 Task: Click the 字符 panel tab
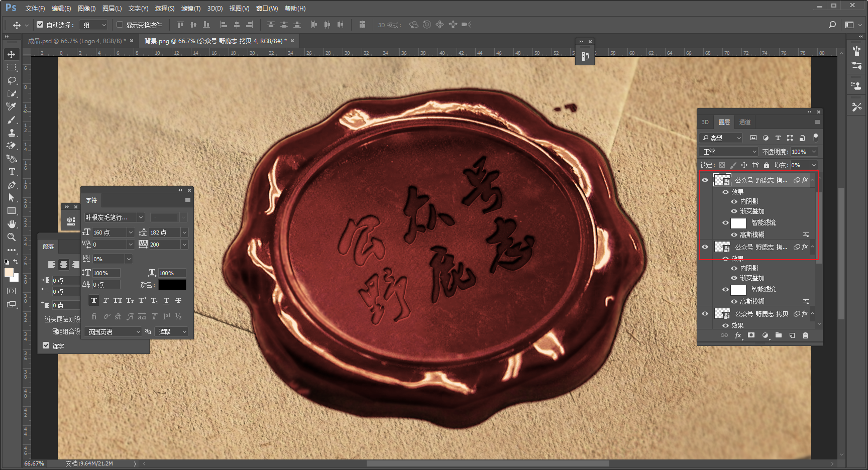pos(91,200)
